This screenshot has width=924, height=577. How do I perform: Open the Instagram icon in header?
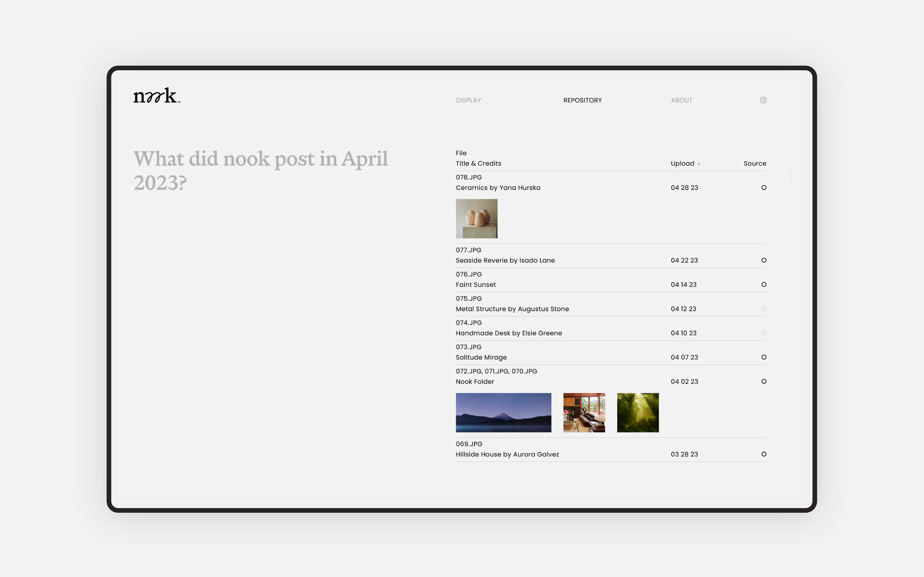click(x=763, y=100)
